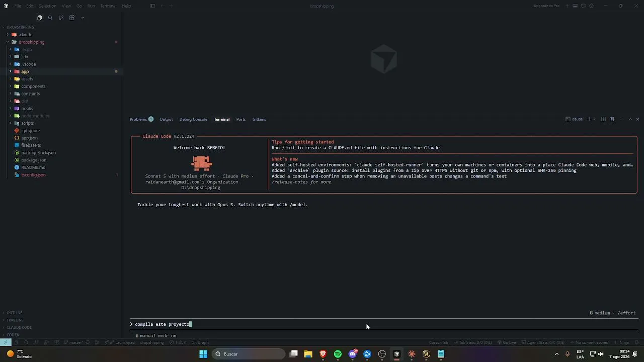Switch to the Debug Console tab
The width and height of the screenshot is (644, 362).
point(193,119)
